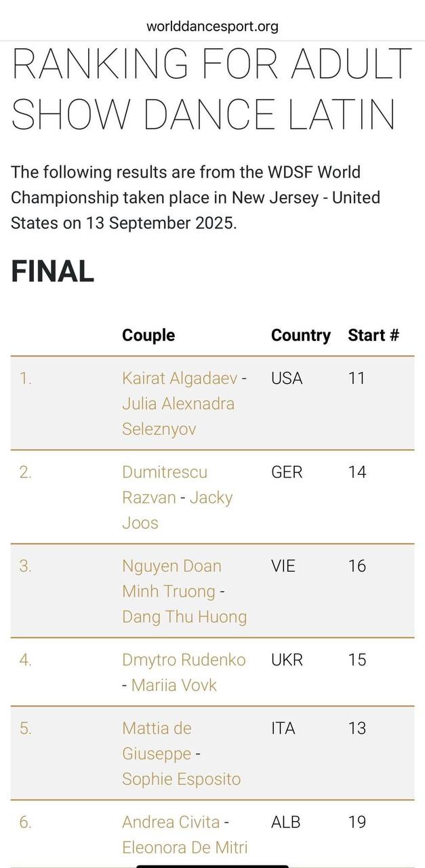Select rank number 2. in second row
The image size is (425, 868).
click(25, 472)
